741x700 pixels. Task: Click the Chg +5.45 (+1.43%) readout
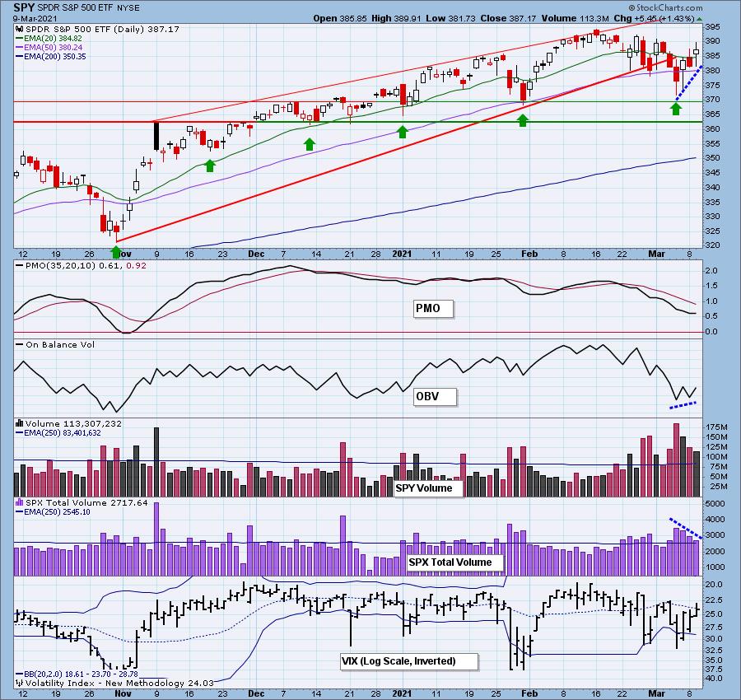654,18
